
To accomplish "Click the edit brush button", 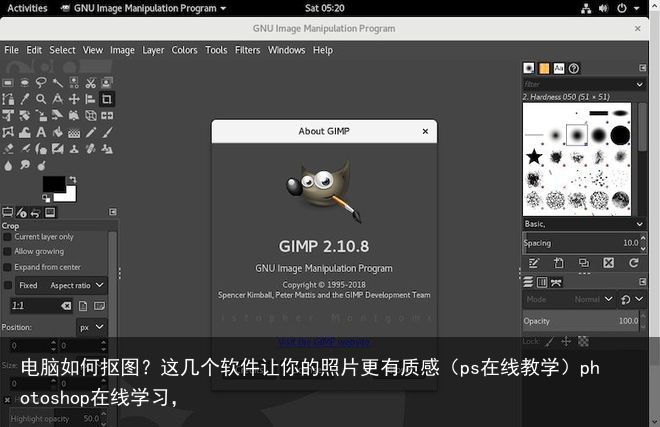I will coord(533,263).
